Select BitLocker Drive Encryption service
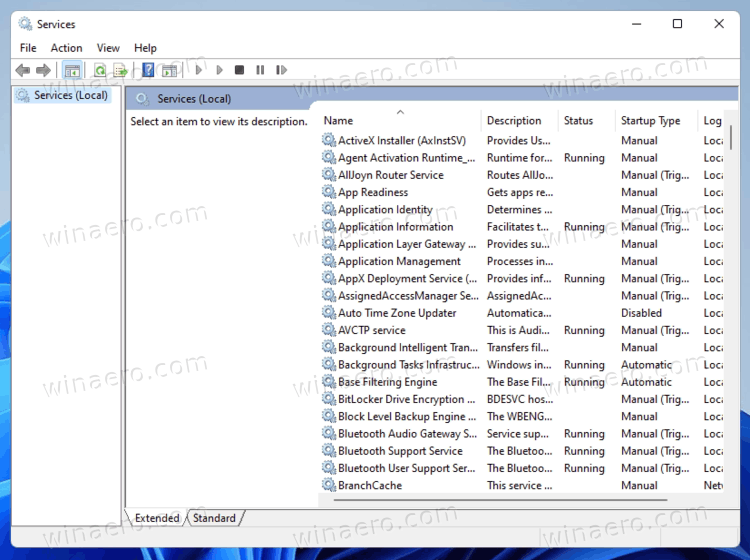The height and width of the screenshot is (560, 750). (521, 399)
